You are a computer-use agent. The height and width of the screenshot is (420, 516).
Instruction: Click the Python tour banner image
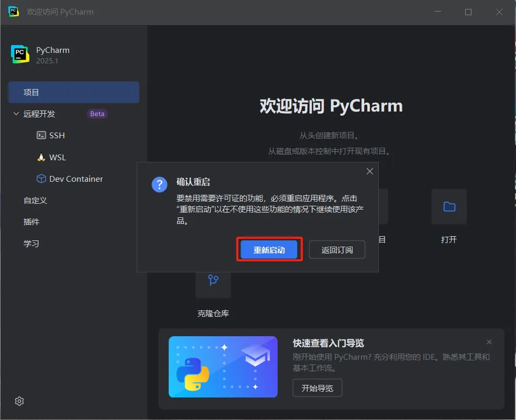[223, 367]
